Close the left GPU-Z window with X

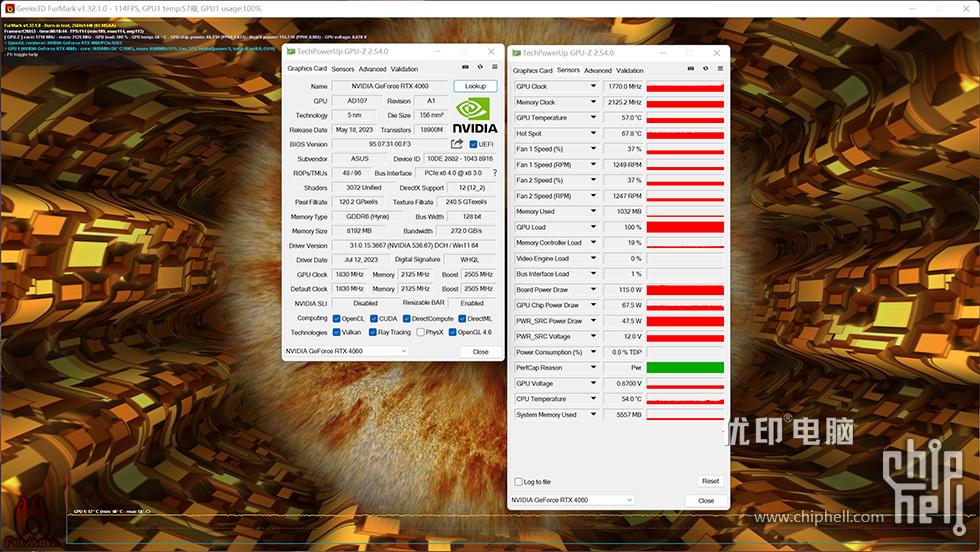point(491,51)
